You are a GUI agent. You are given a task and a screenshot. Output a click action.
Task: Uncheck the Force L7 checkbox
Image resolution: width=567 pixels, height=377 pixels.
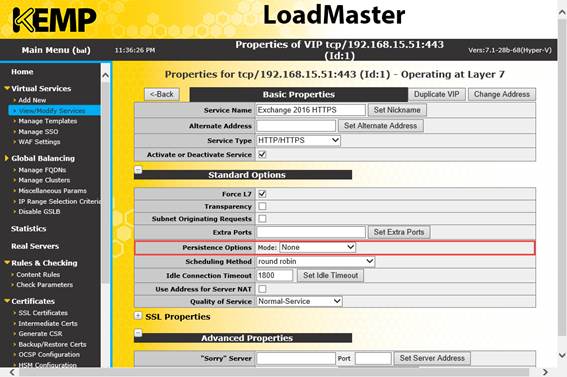click(x=262, y=194)
